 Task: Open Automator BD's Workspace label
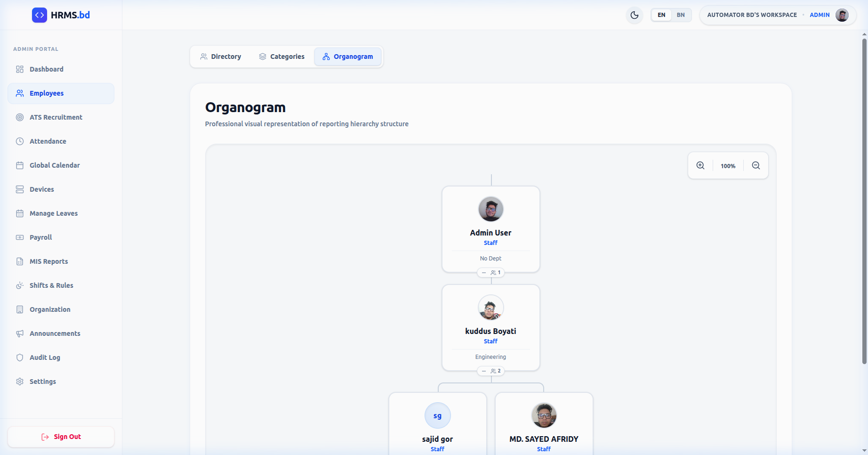coord(752,15)
